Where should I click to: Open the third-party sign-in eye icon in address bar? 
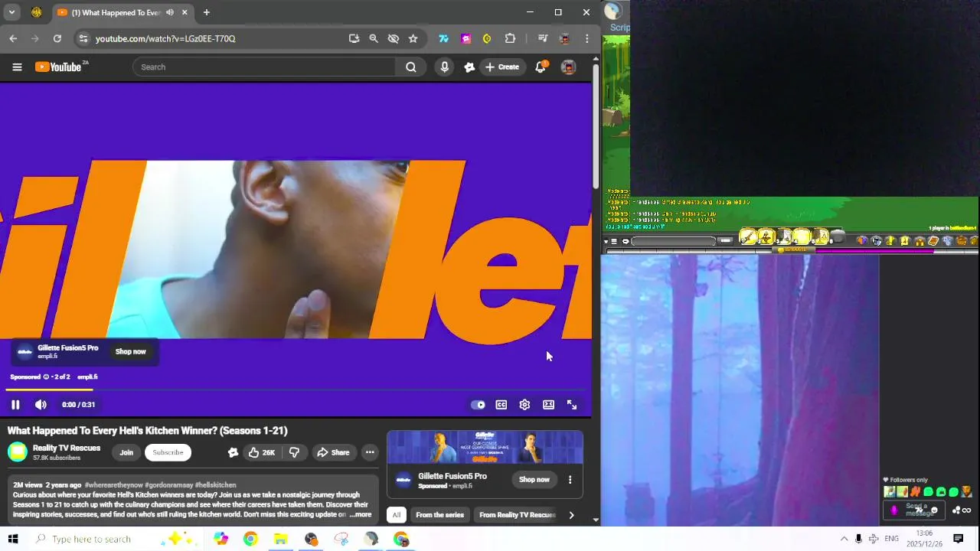pyautogui.click(x=394, y=38)
